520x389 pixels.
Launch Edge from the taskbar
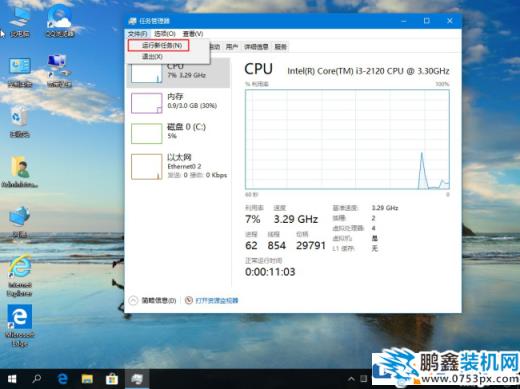click(x=62, y=379)
